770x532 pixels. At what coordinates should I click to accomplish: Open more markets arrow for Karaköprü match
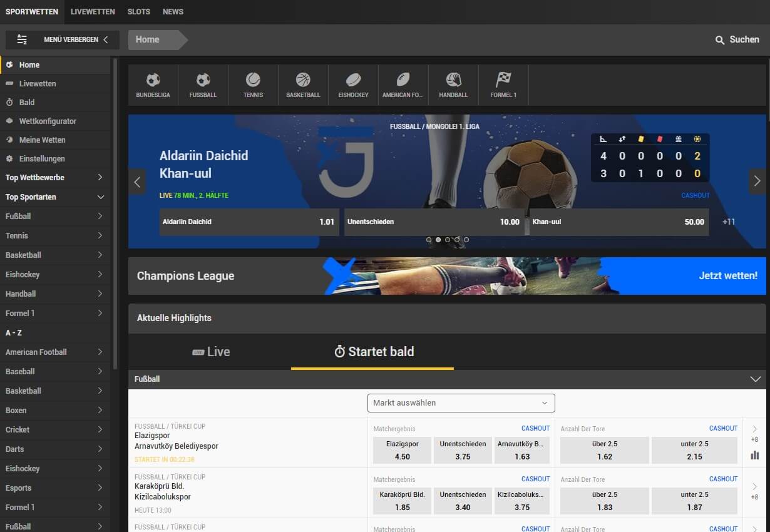coord(754,486)
